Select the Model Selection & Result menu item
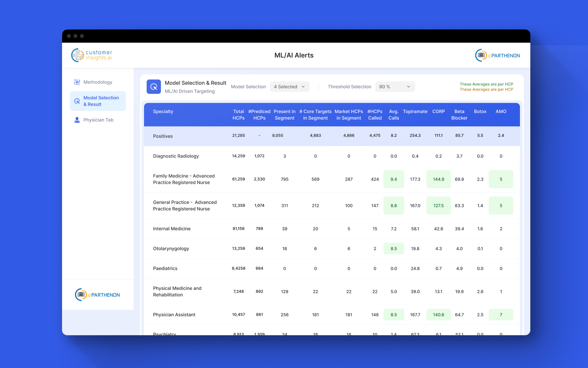588x368 pixels. pos(98,101)
